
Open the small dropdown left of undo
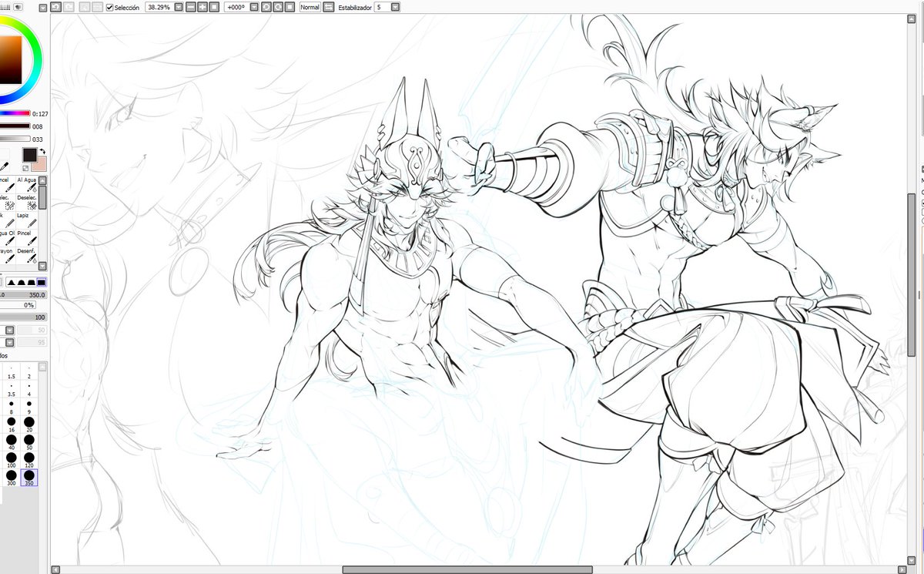[x=43, y=7]
